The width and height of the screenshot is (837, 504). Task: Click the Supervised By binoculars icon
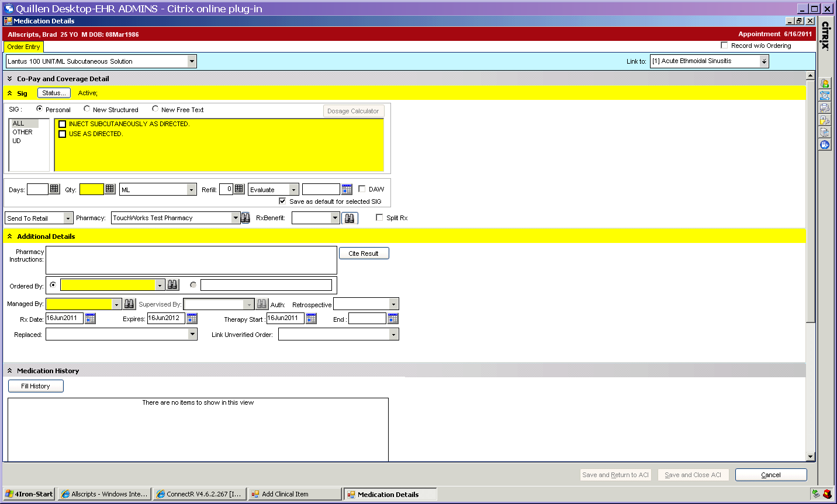pyautogui.click(x=262, y=304)
